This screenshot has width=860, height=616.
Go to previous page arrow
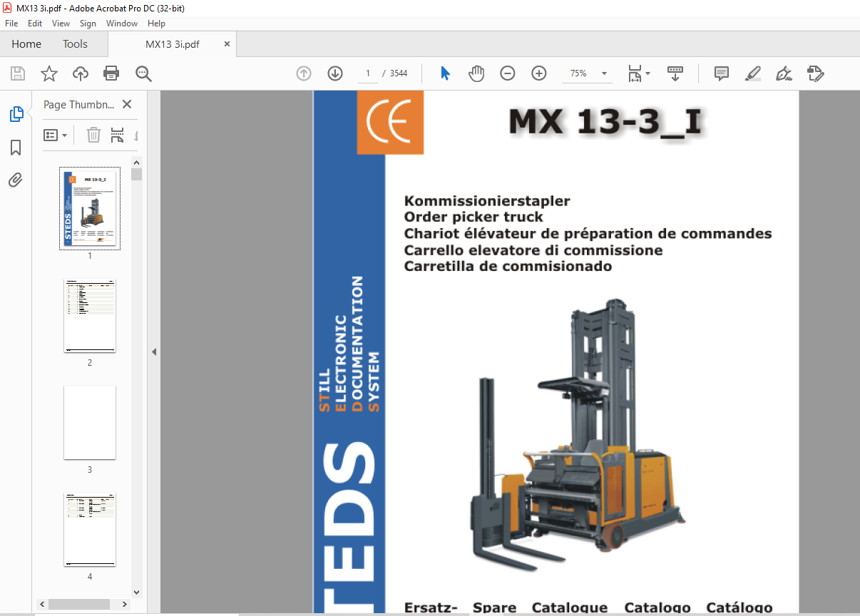(304, 73)
